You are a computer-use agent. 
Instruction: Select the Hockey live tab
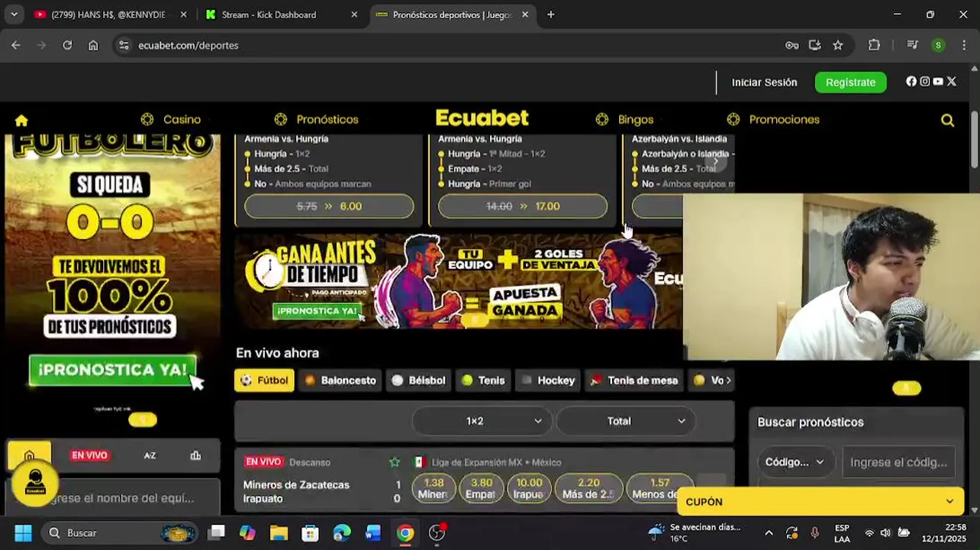coord(548,380)
